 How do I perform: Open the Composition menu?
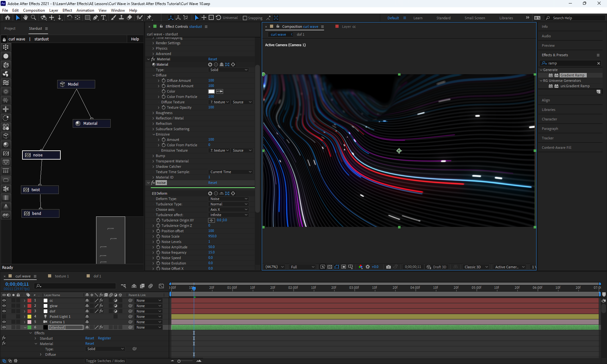[34, 10]
